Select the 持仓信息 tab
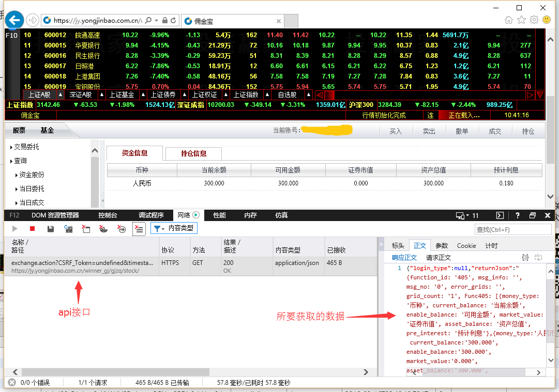559x392 pixels. (193, 153)
